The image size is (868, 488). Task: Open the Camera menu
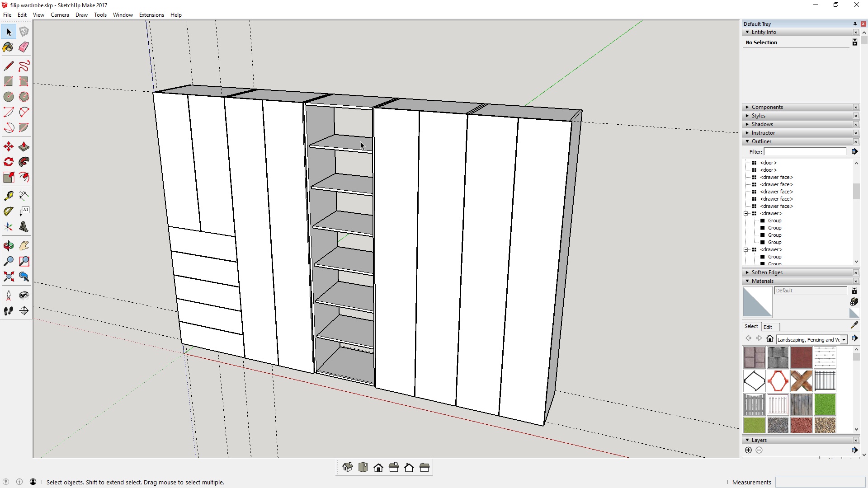(x=60, y=15)
